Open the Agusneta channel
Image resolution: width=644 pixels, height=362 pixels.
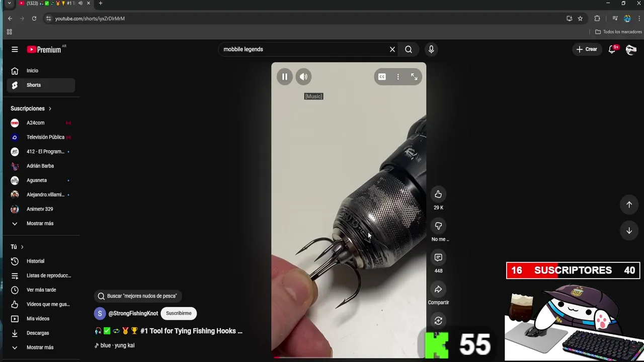[41, 180]
